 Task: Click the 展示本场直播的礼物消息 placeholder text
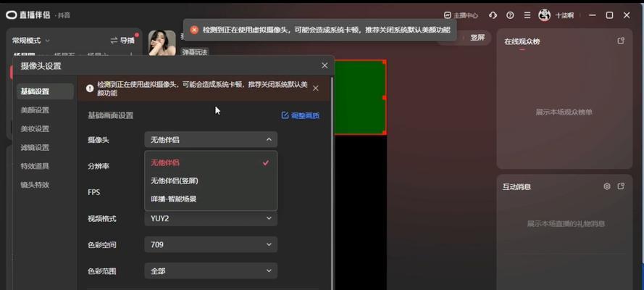coord(566,224)
